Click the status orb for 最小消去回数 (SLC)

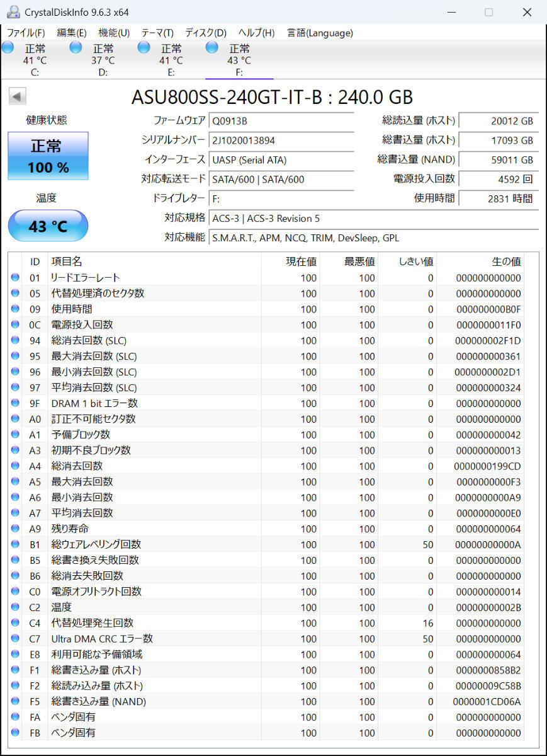coord(15,372)
